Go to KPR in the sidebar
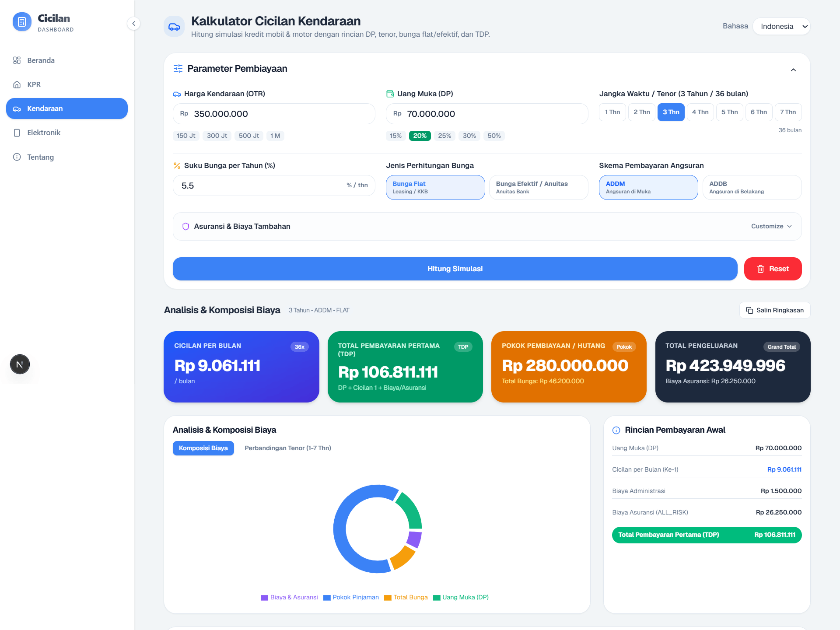Image resolution: width=840 pixels, height=630 pixels. point(67,84)
